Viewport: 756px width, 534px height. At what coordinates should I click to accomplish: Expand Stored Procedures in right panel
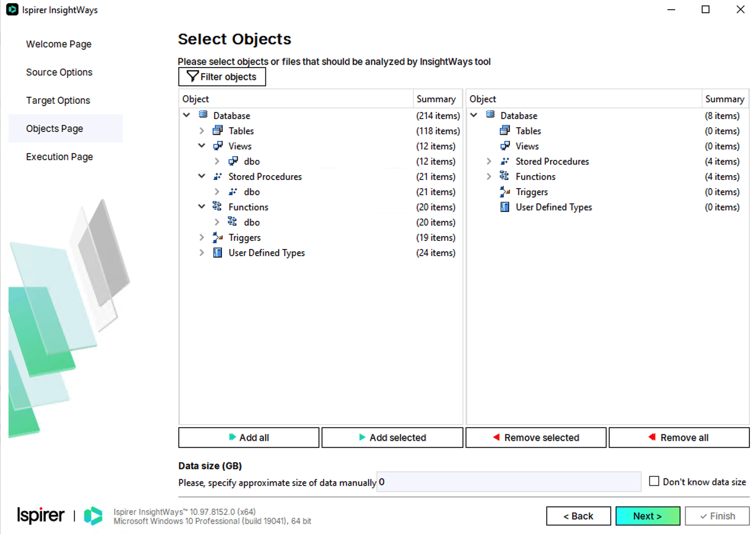coord(489,161)
